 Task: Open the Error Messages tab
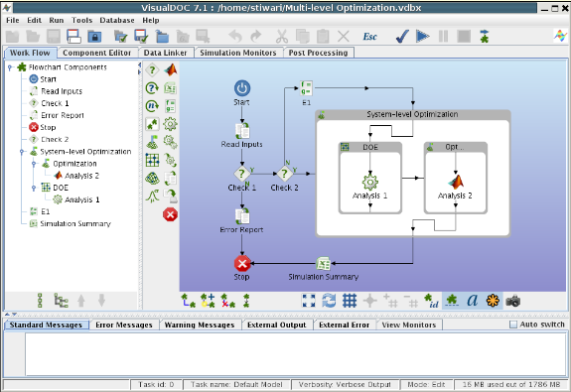(x=124, y=325)
